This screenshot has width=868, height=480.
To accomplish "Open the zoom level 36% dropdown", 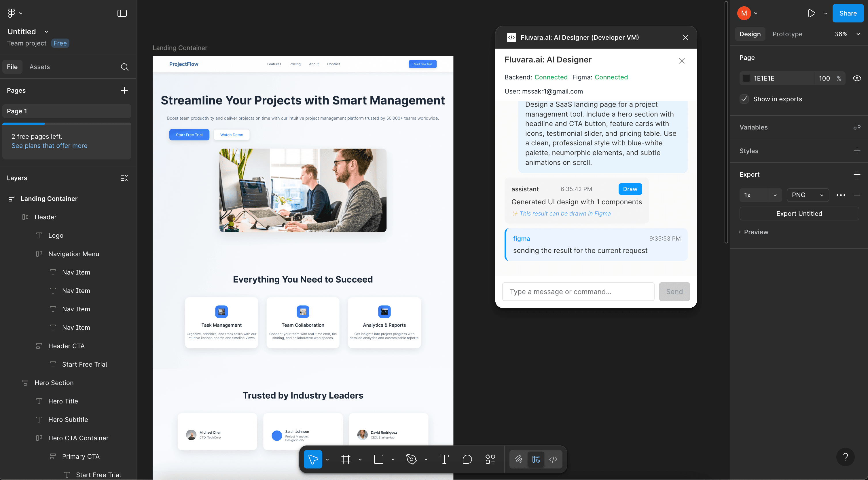I will tap(846, 34).
